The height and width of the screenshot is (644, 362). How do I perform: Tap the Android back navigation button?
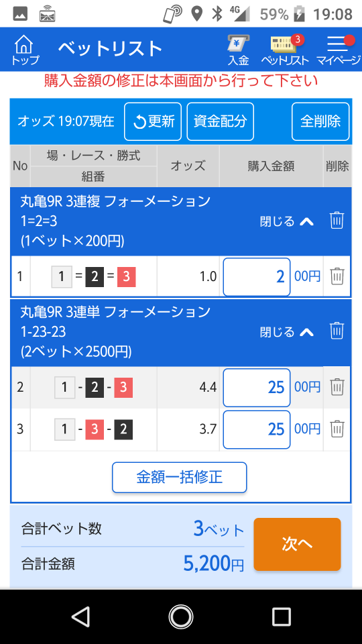point(81,616)
